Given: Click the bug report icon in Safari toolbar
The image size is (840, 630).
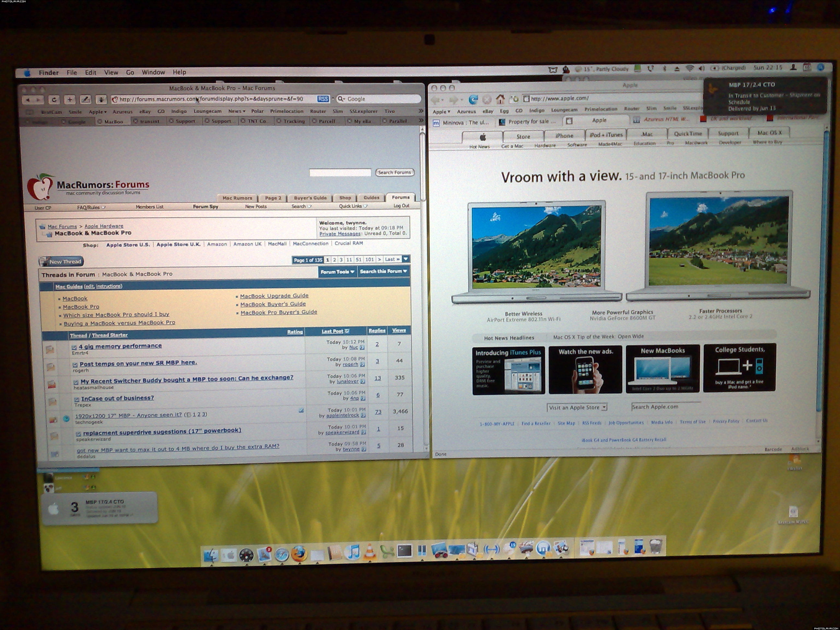Looking at the screenshot, I should pyautogui.click(x=101, y=99).
